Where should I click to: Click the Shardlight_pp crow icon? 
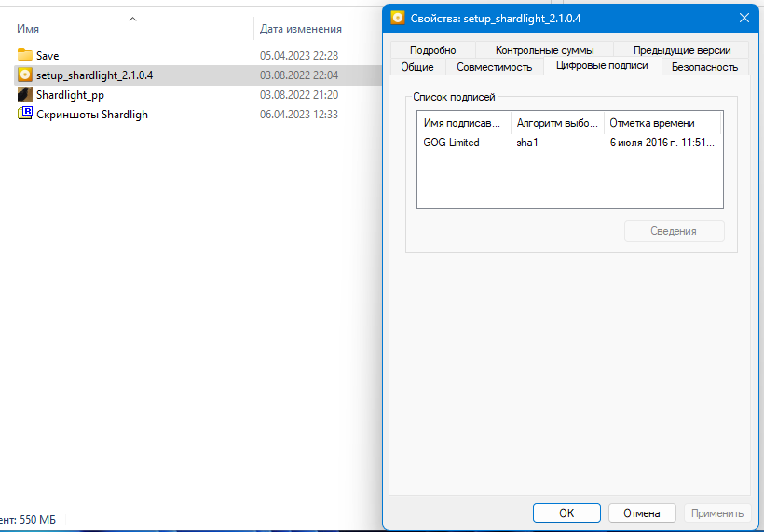[25, 94]
